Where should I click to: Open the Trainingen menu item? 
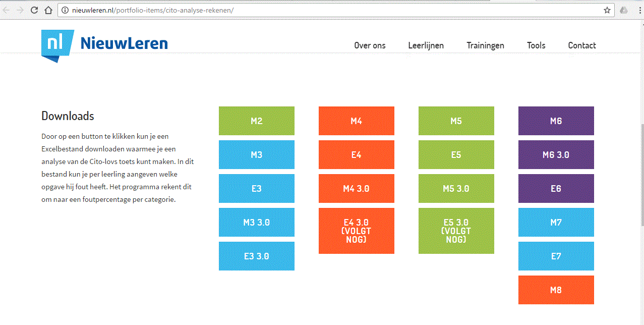pyautogui.click(x=485, y=45)
